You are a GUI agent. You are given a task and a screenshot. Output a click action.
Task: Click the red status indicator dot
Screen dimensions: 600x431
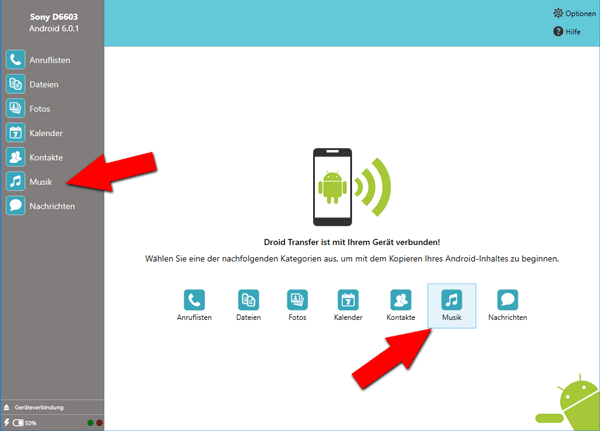pyautogui.click(x=99, y=423)
